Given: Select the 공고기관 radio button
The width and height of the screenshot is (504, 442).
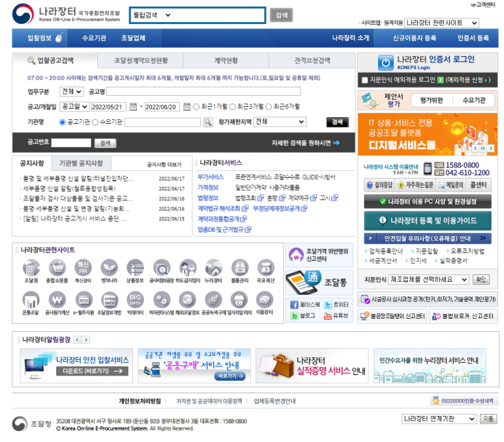Looking at the screenshot, I should tap(63, 122).
